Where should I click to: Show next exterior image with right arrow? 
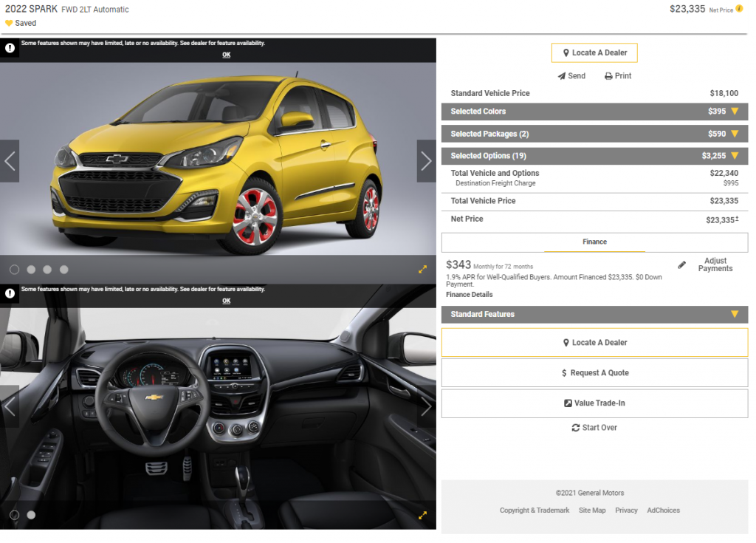click(426, 161)
